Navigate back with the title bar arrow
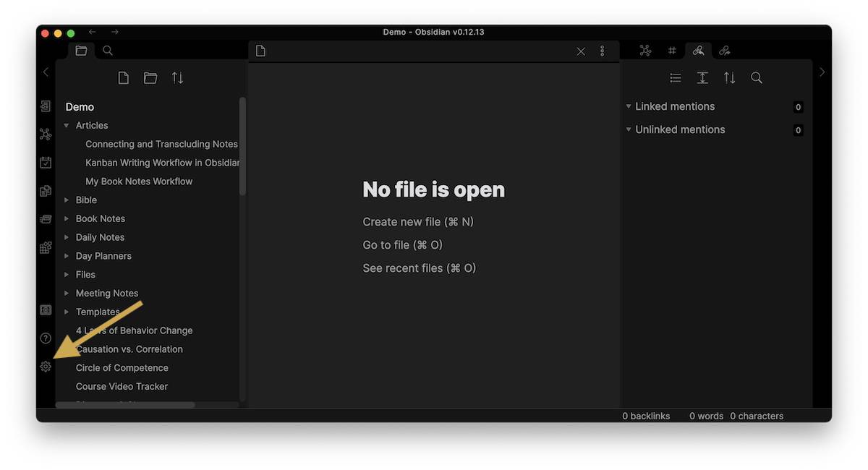The image size is (868, 470). click(x=93, y=32)
